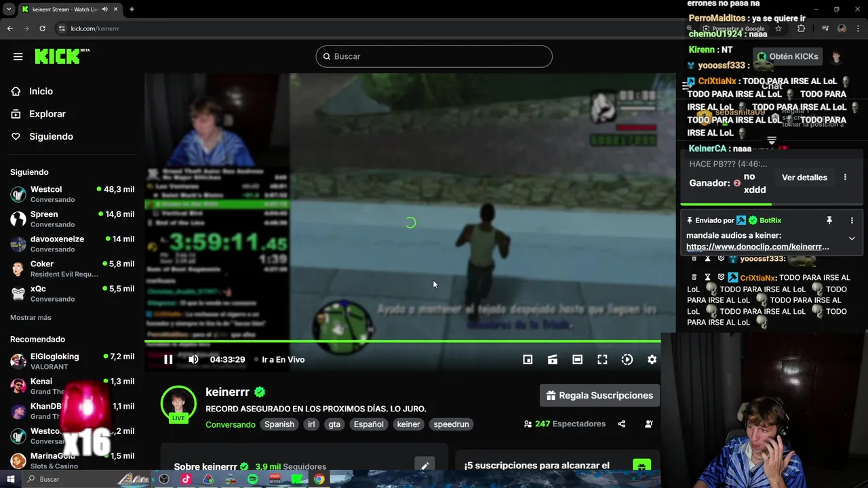Open xQc's channel
868x488 pixels.
(72, 293)
